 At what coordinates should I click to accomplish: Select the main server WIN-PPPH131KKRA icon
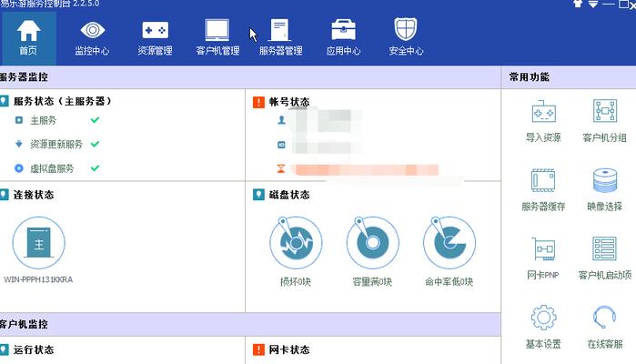click(x=38, y=243)
